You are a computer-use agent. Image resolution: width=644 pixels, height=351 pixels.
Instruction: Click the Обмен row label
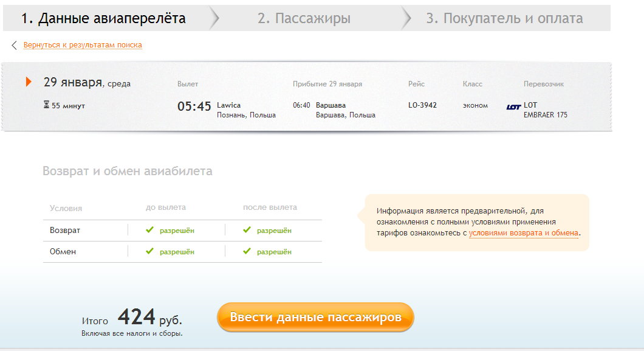click(x=63, y=251)
